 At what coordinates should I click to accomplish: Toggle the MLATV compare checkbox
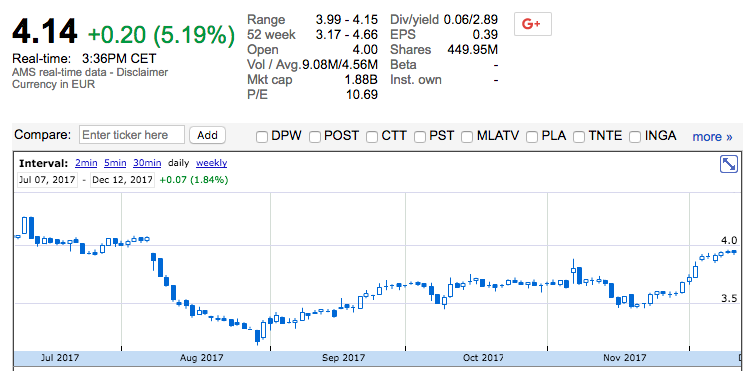point(467,137)
